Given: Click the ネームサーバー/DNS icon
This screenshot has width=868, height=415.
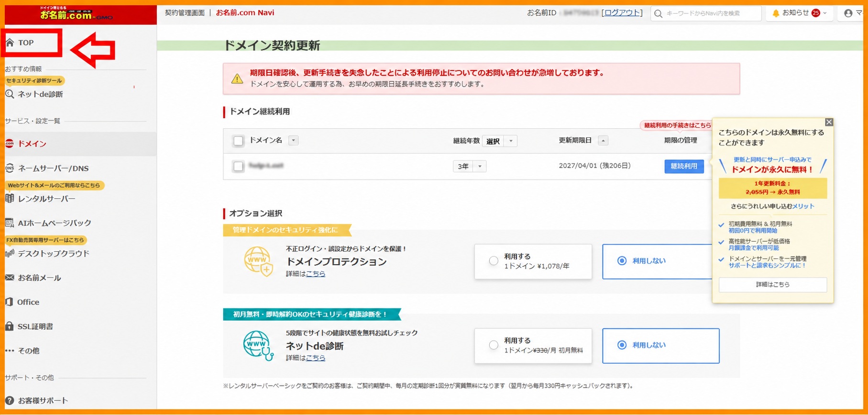Looking at the screenshot, I should click(10, 168).
